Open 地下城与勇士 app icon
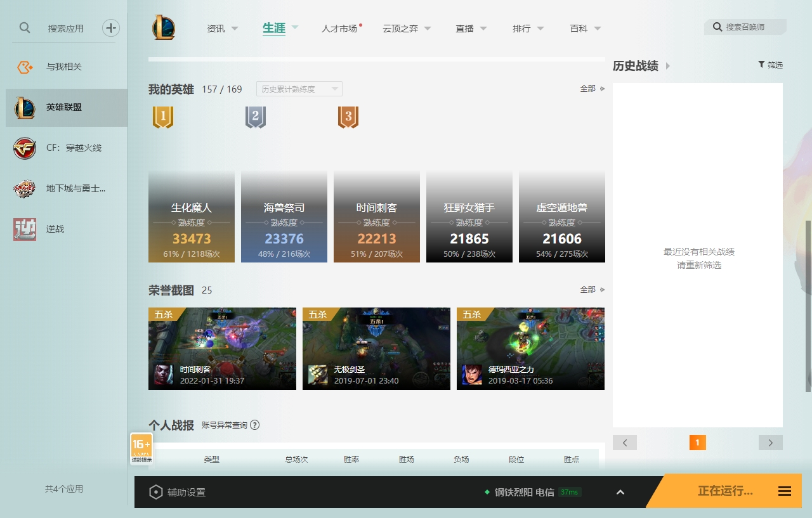812x518 pixels. tap(25, 188)
